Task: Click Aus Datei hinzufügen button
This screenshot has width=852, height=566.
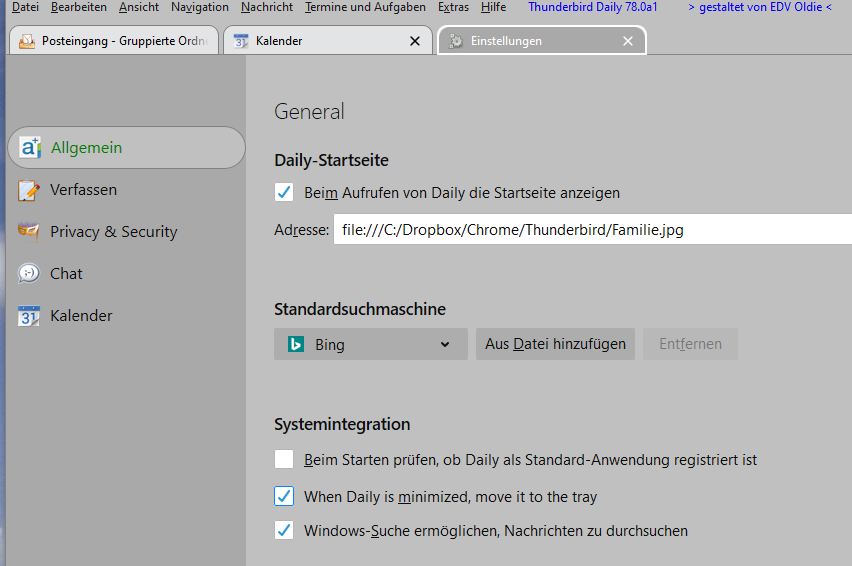Action: [555, 344]
